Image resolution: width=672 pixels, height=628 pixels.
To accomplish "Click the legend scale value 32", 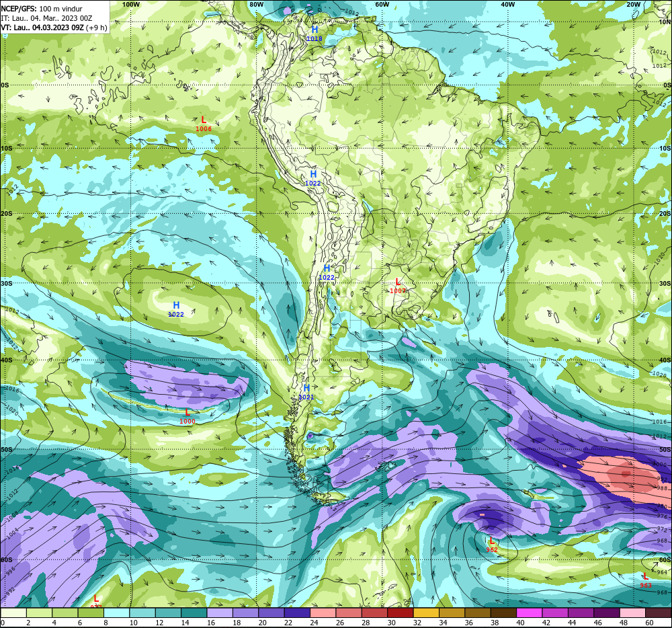I will [417, 623].
